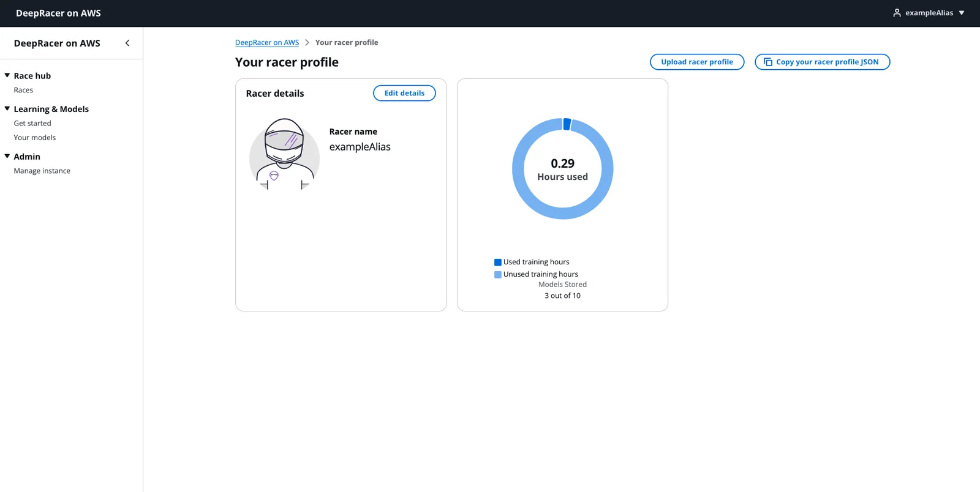Open the exampleAlias account dropdown arrow

pos(962,13)
